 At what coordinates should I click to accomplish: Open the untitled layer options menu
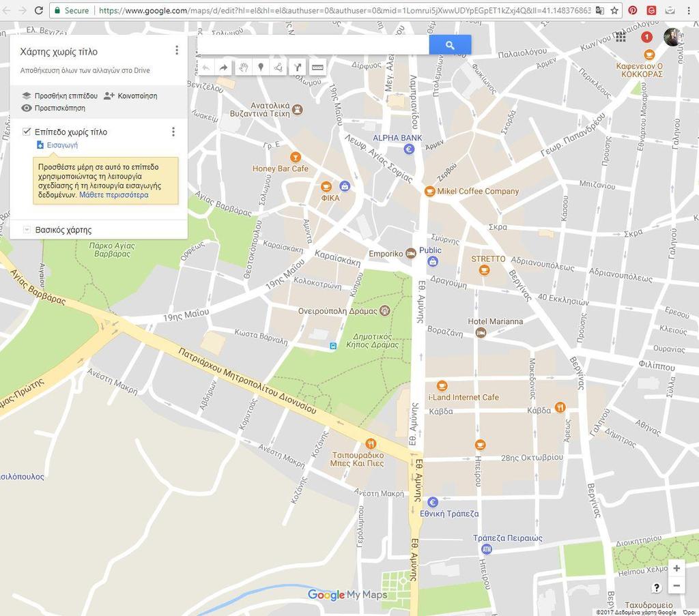click(x=173, y=132)
